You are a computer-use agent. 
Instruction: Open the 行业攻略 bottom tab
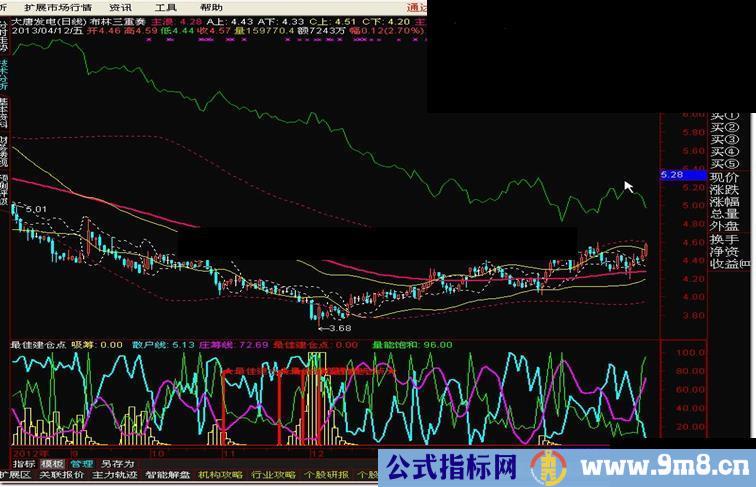tap(273, 476)
